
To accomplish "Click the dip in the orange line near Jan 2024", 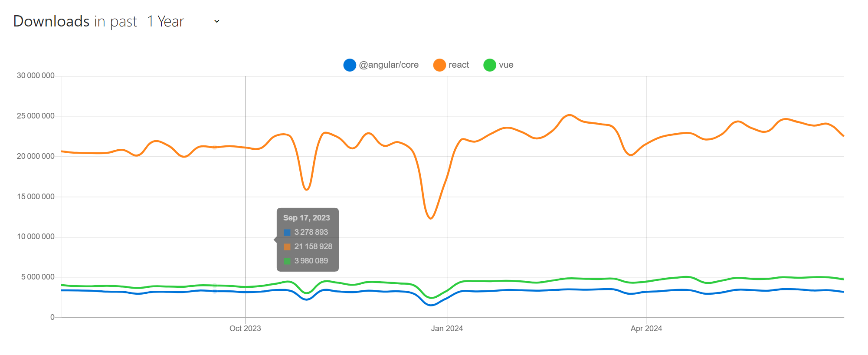I will pyautogui.click(x=430, y=218).
